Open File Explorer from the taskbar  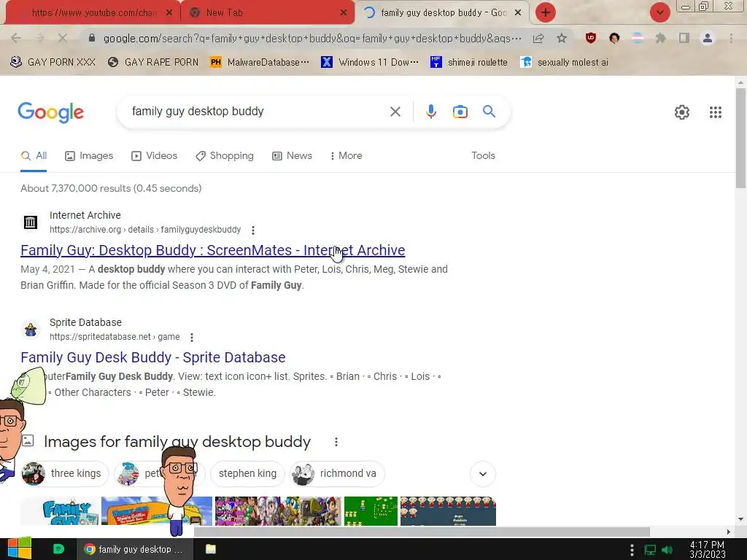(211, 549)
